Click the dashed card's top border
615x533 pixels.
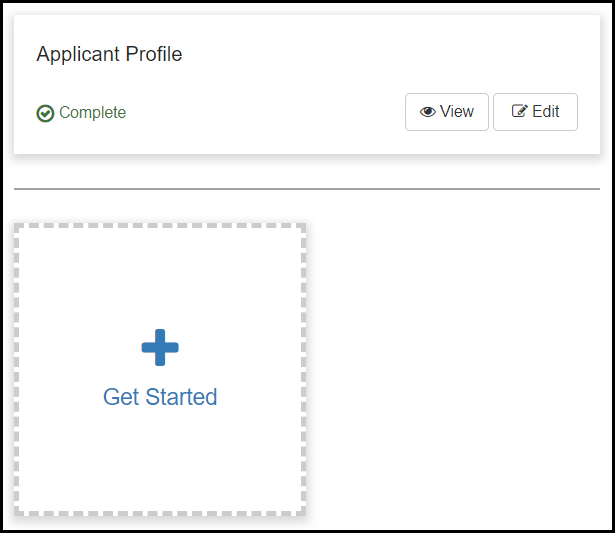pos(160,227)
